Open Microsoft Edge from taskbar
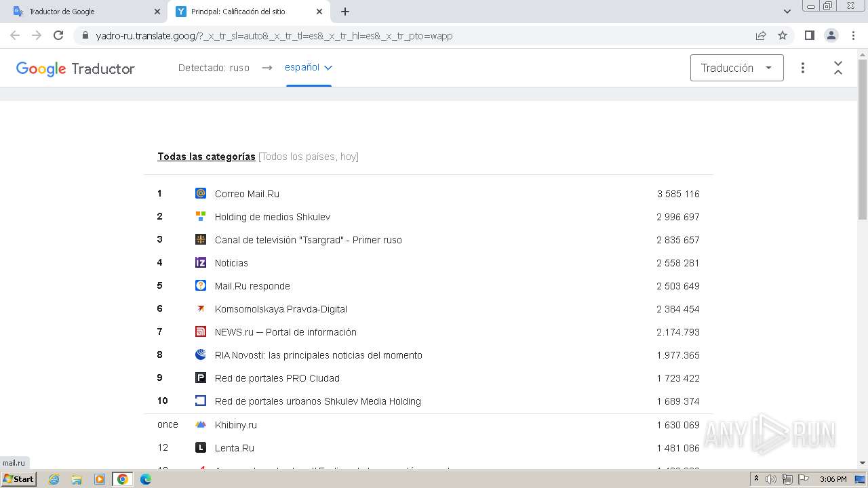The width and height of the screenshot is (868, 488). [x=146, y=479]
